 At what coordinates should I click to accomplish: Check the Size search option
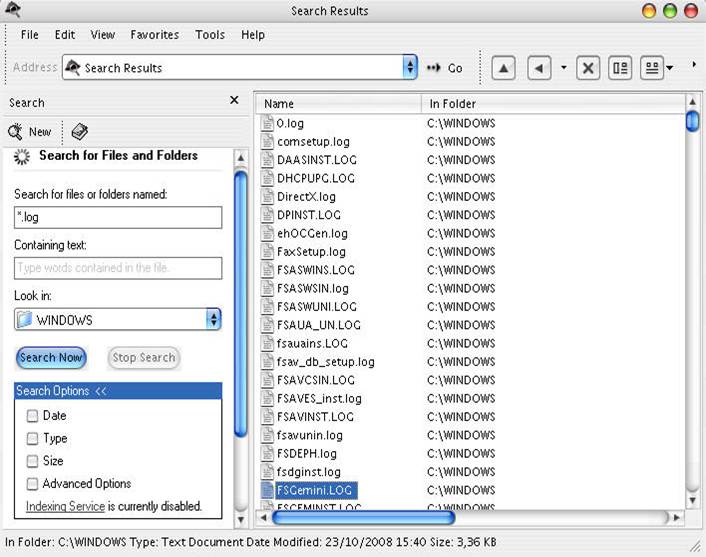point(33,461)
